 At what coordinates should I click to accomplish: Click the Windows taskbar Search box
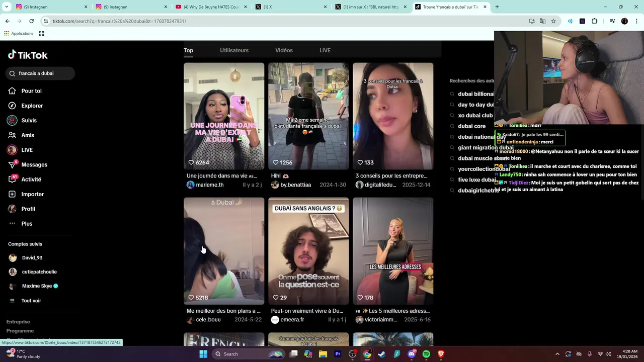(x=249, y=354)
